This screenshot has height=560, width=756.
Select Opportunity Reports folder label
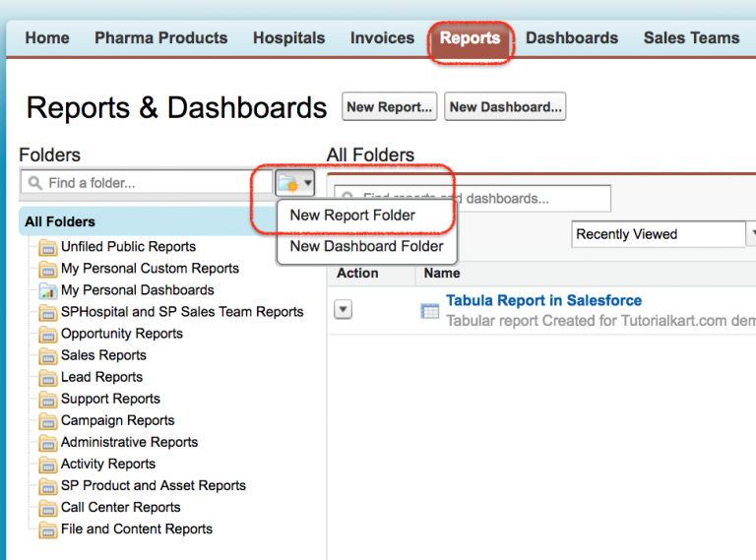122,334
